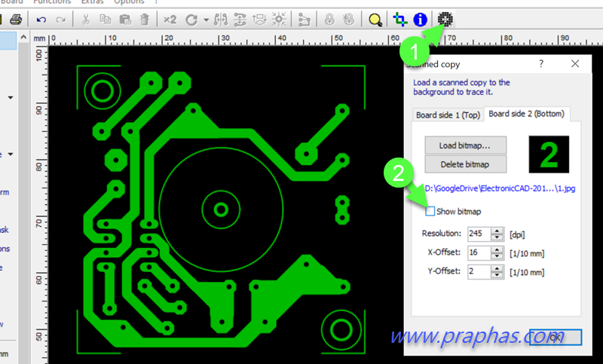Click the Cut scissors icon
This screenshot has width=603, height=364.
tap(86, 19)
